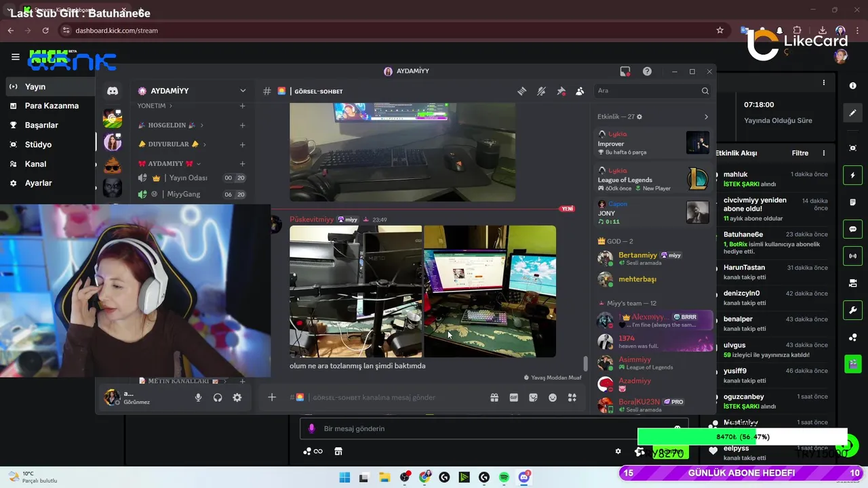Click the plus attach button in Discord chat
Viewport: 868px width, 488px height.
272,397
